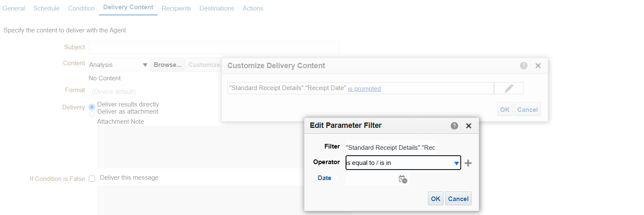
Task: Select Deliver results directly radio button
Action: click(92, 107)
